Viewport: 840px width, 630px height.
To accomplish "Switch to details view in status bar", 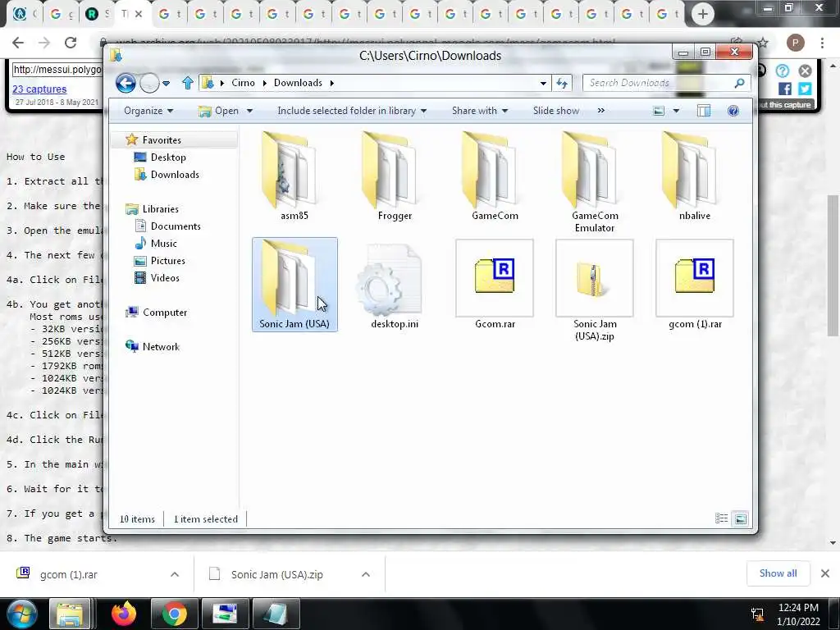I will (721, 518).
